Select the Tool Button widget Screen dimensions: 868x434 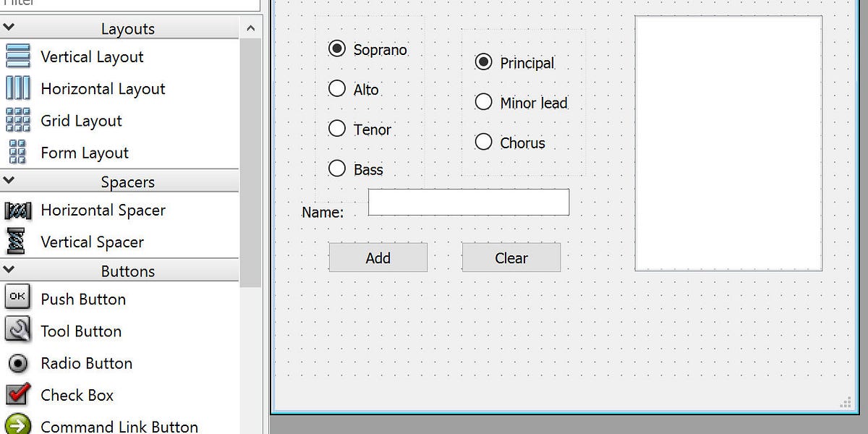tap(80, 331)
